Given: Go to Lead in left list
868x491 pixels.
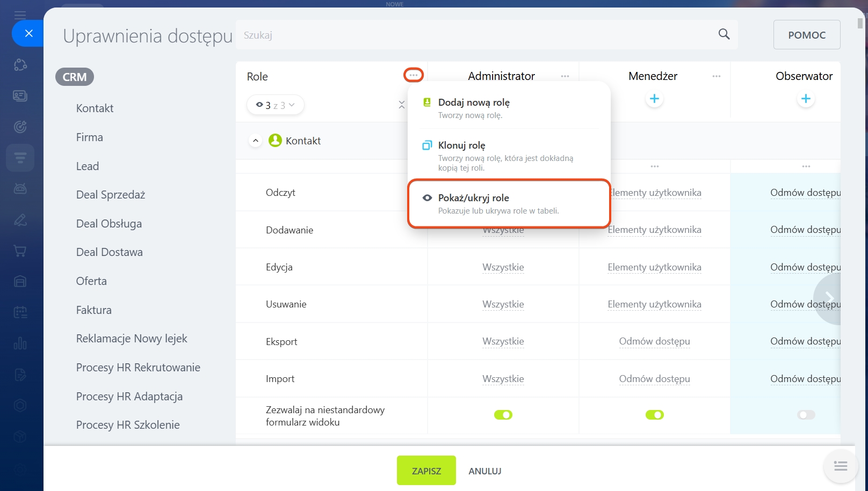Looking at the screenshot, I should [x=88, y=166].
